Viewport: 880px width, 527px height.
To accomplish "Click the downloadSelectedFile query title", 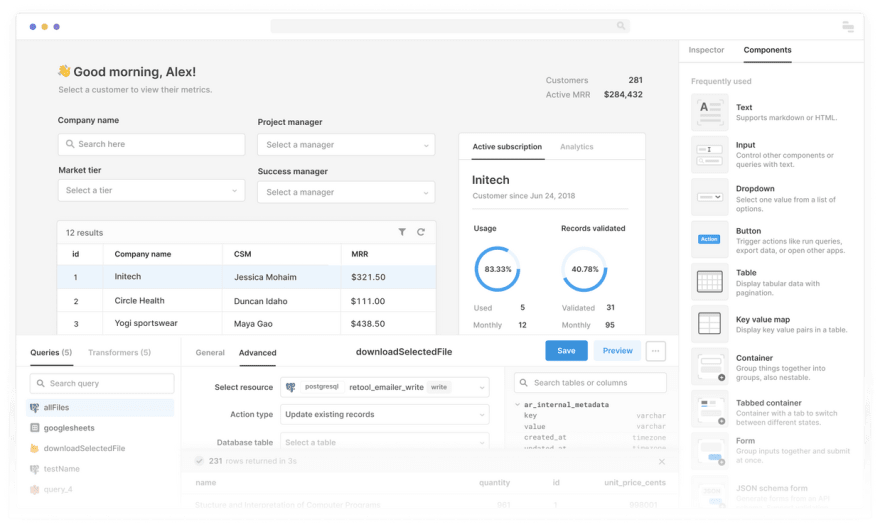I will coord(404,352).
